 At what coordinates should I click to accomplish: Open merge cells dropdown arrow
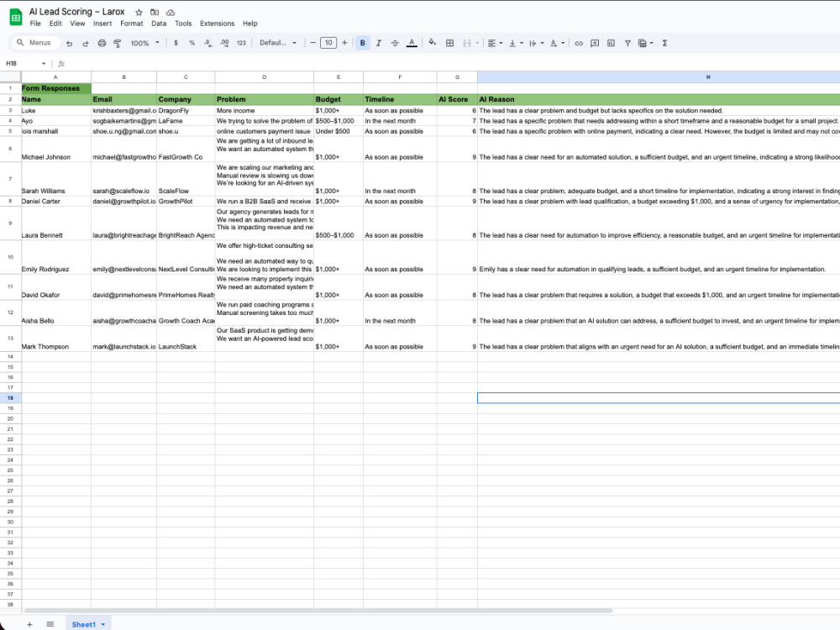tap(477, 43)
